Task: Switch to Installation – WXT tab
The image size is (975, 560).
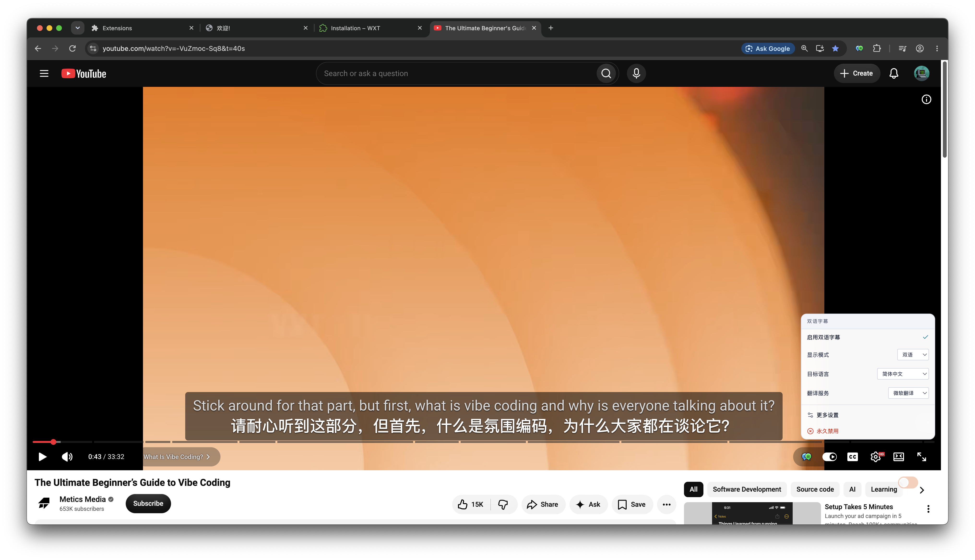Action: 371,28
